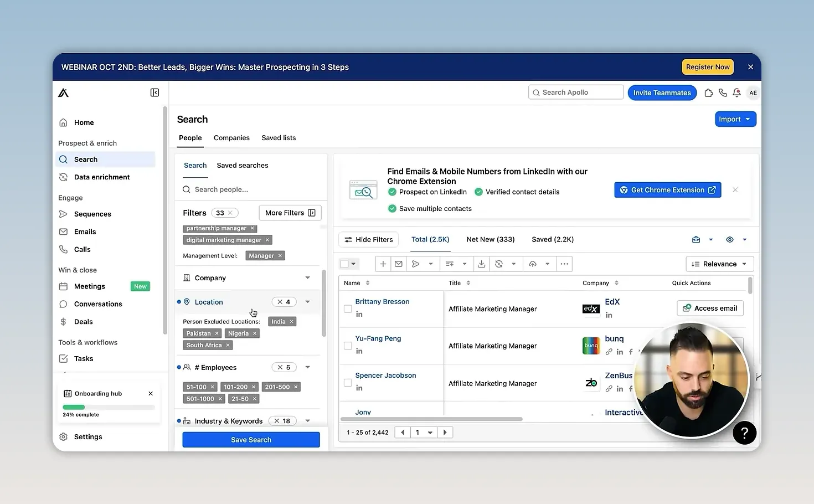
Task: Click the onboarding progress bar
Action: (x=109, y=408)
